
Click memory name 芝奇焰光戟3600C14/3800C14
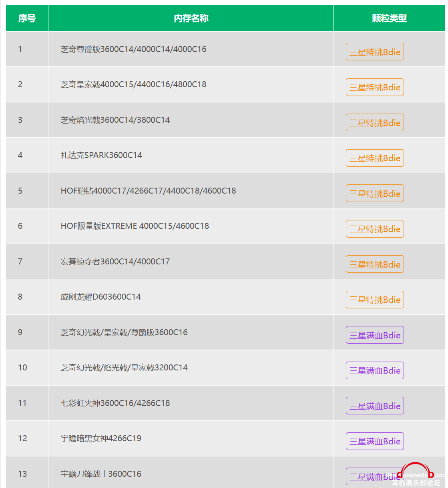click(x=115, y=120)
